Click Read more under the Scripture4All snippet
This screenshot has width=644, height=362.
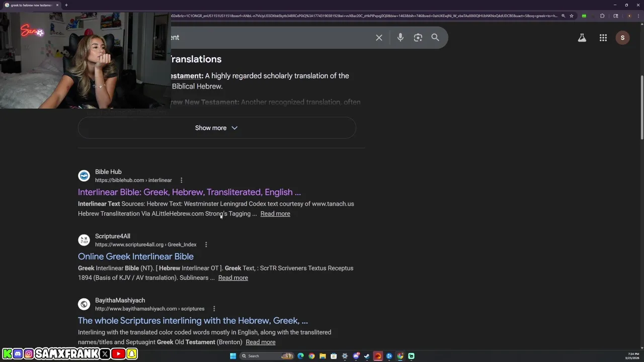[x=233, y=278]
